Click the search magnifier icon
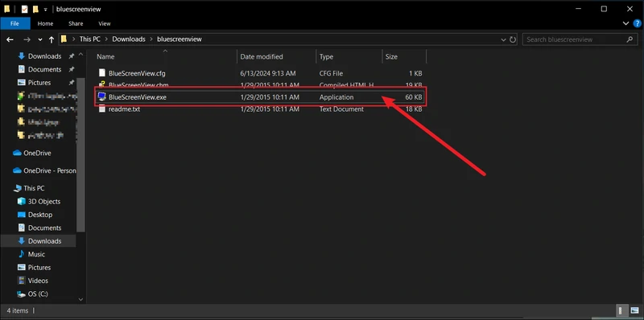 coord(630,39)
